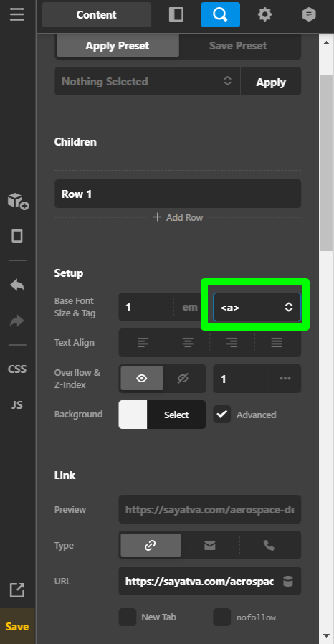Switch to Save Preset tab
The width and height of the screenshot is (334, 644).
click(x=238, y=46)
